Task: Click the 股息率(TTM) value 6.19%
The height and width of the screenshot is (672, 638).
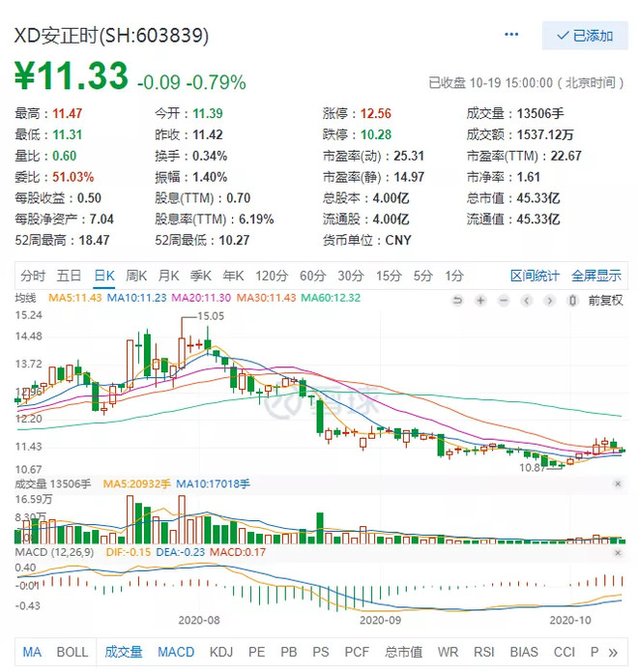Action: coord(256,219)
